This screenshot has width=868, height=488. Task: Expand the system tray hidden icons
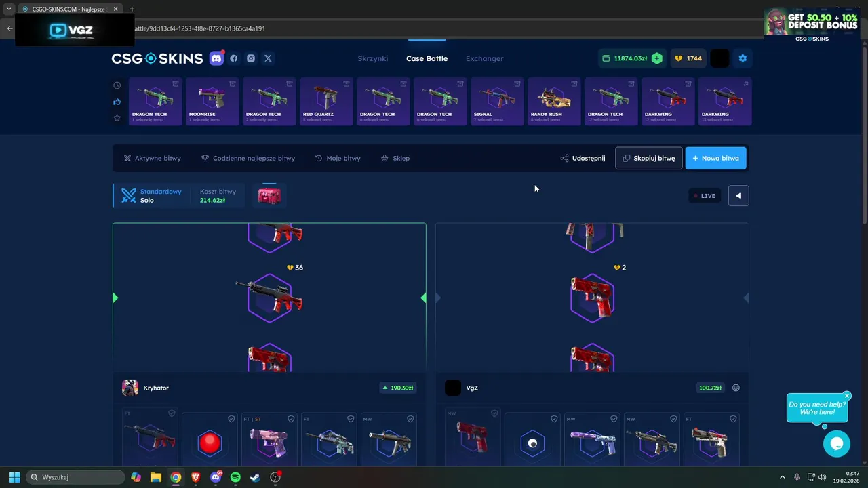point(782,477)
